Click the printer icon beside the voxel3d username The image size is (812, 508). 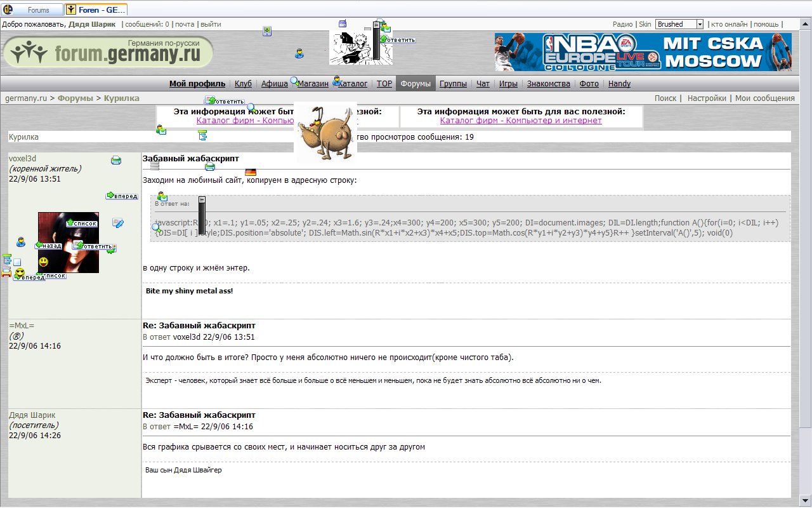116,161
